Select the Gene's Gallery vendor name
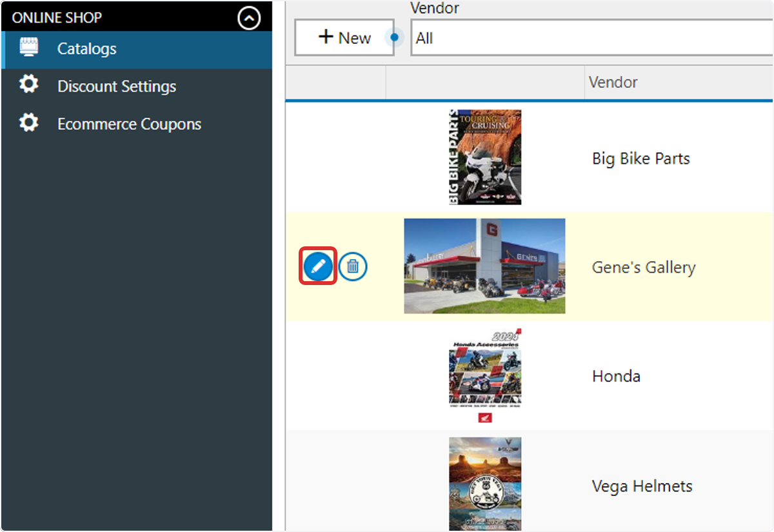The width and height of the screenshot is (774, 532). click(644, 268)
